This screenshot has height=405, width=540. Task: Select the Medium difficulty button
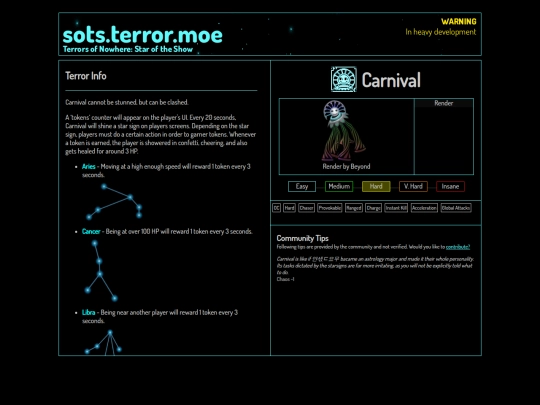click(x=339, y=186)
